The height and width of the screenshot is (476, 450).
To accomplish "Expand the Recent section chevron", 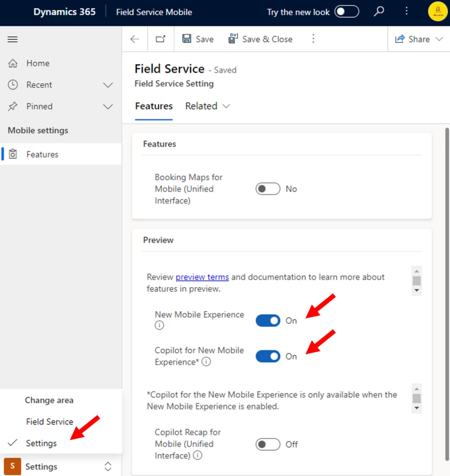I will pos(108,85).
